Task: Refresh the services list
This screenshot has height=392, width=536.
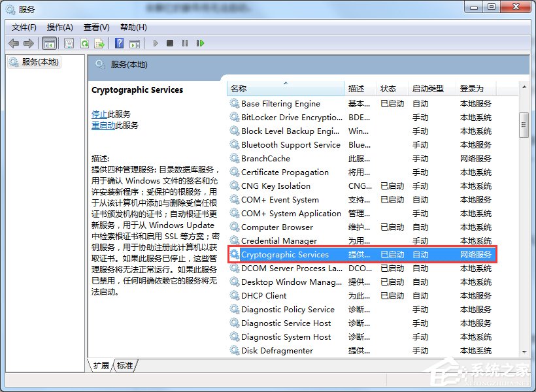Action: (85, 43)
